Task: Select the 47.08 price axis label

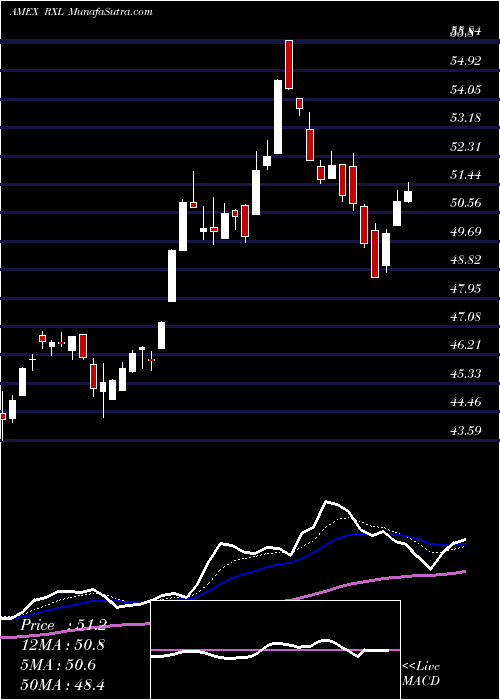Action: 466,317
